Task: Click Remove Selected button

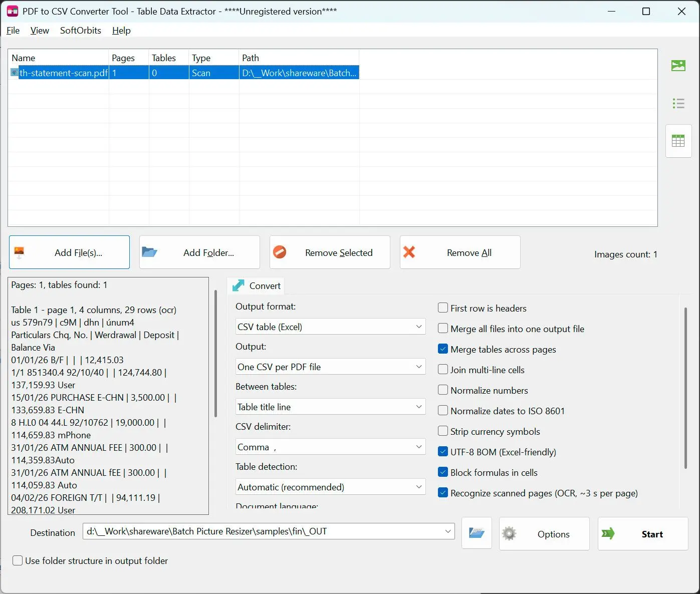Action: (x=330, y=252)
